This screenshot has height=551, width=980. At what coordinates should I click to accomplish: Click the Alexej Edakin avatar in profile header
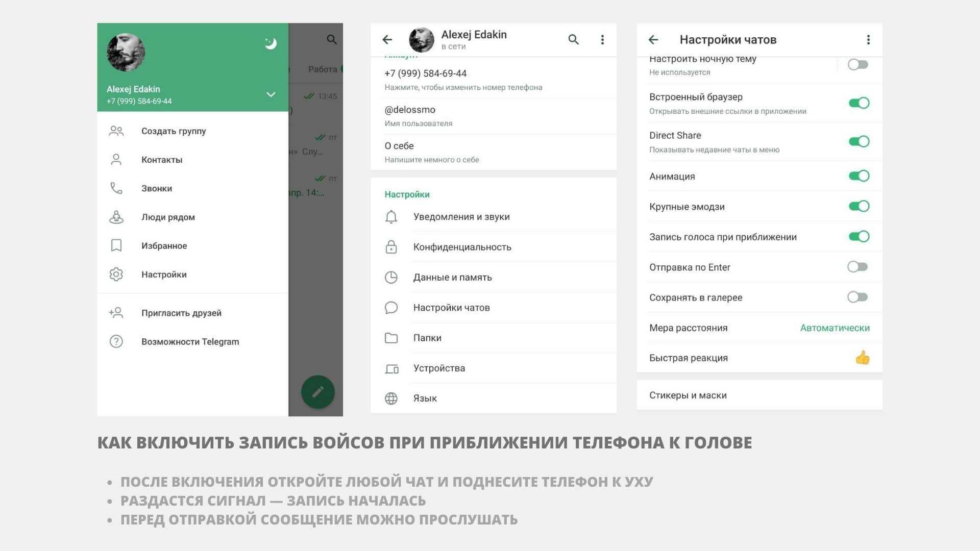pos(422,40)
